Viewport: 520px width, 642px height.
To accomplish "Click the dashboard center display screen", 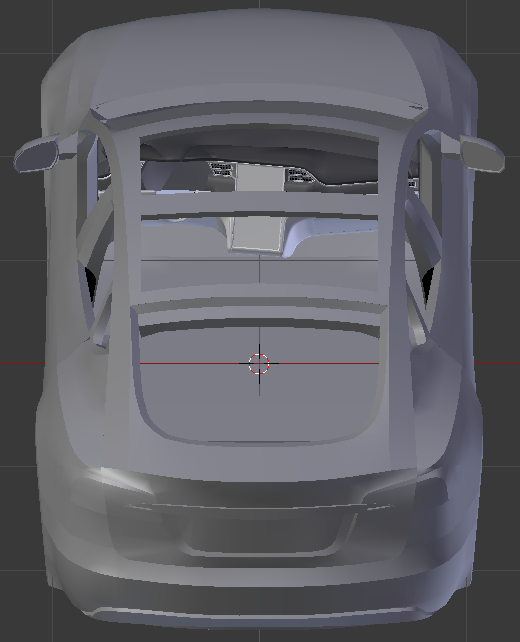I will (260, 177).
